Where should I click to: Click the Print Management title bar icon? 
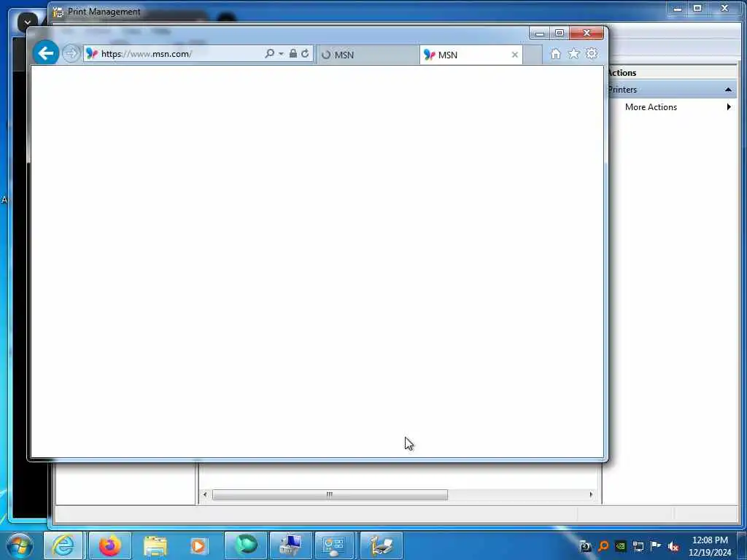58,12
